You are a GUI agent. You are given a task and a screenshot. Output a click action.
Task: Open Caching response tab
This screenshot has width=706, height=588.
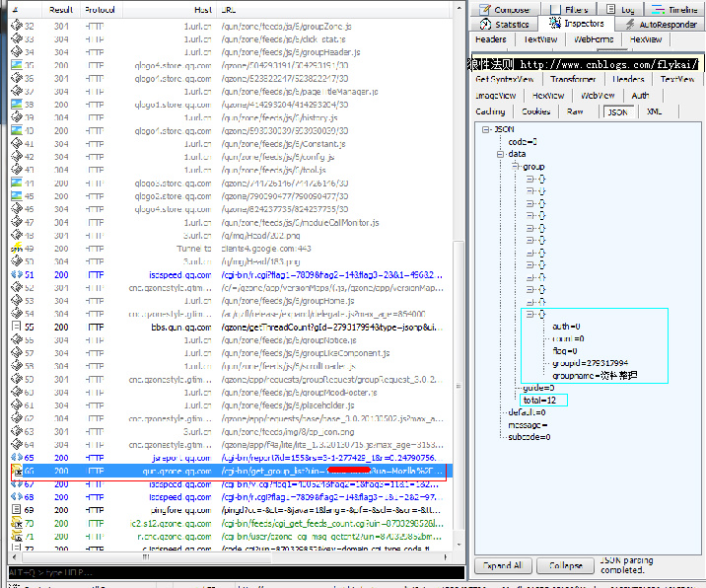490,111
